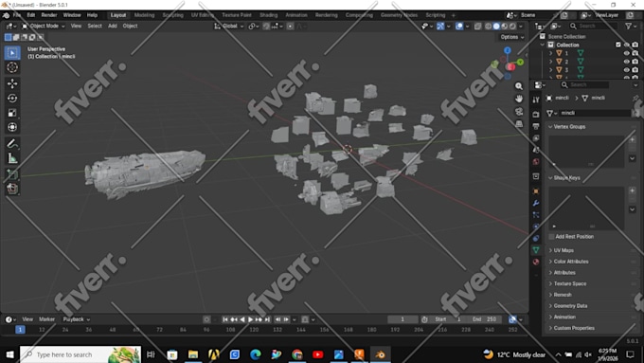Viewport: 644px width, 363px height.
Task: Switch to the Modeling workspace tab
Action: pyautogui.click(x=144, y=15)
